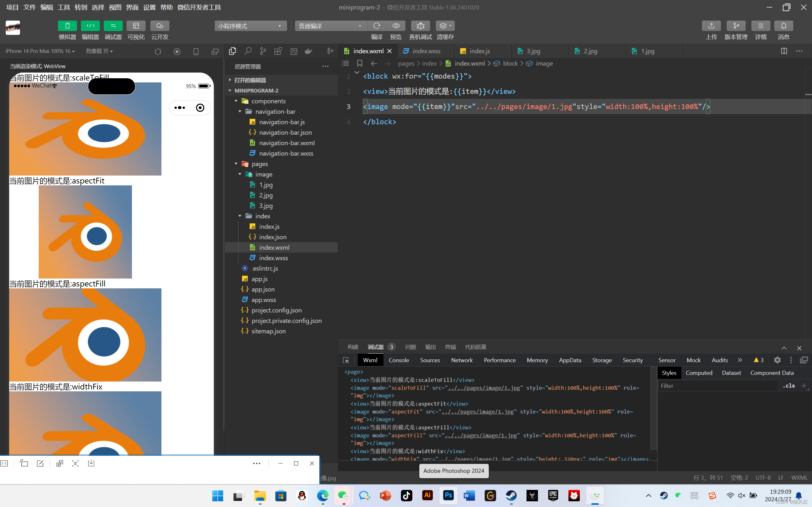The width and height of the screenshot is (812, 507).
Task: Click the .cls button in Styles
Action: (x=789, y=386)
